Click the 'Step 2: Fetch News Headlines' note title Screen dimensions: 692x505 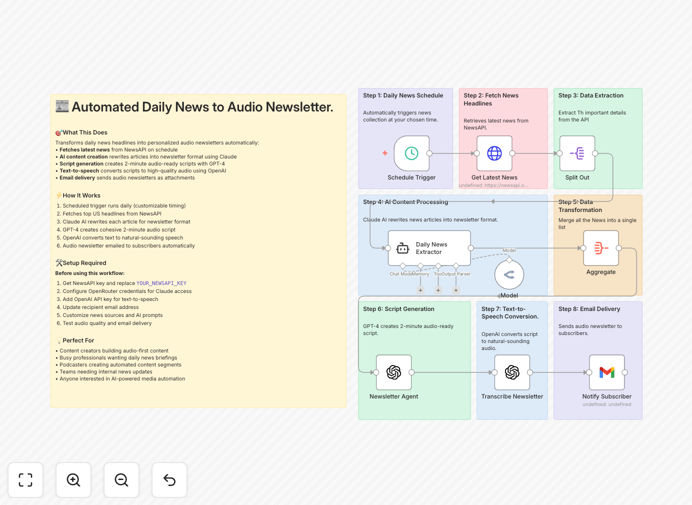click(x=491, y=99)
